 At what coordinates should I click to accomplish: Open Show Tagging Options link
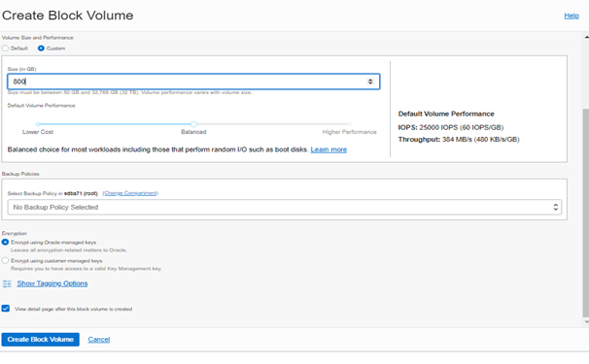[52, 283]
